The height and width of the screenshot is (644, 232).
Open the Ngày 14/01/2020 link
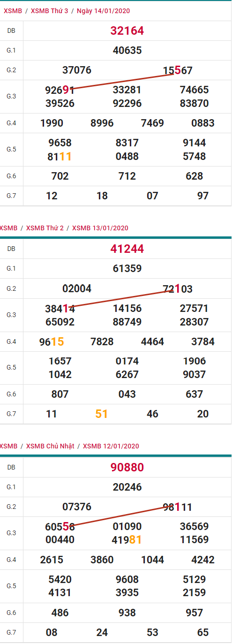[103, 11]
